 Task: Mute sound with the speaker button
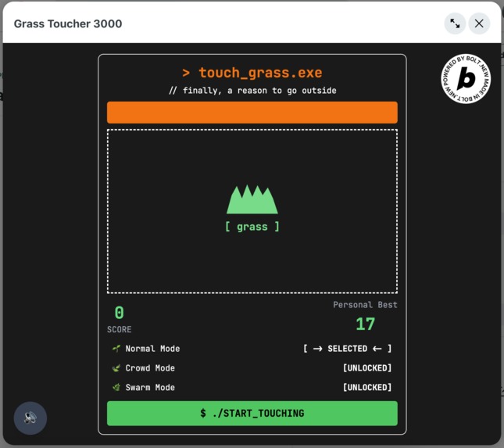point(30,418)
